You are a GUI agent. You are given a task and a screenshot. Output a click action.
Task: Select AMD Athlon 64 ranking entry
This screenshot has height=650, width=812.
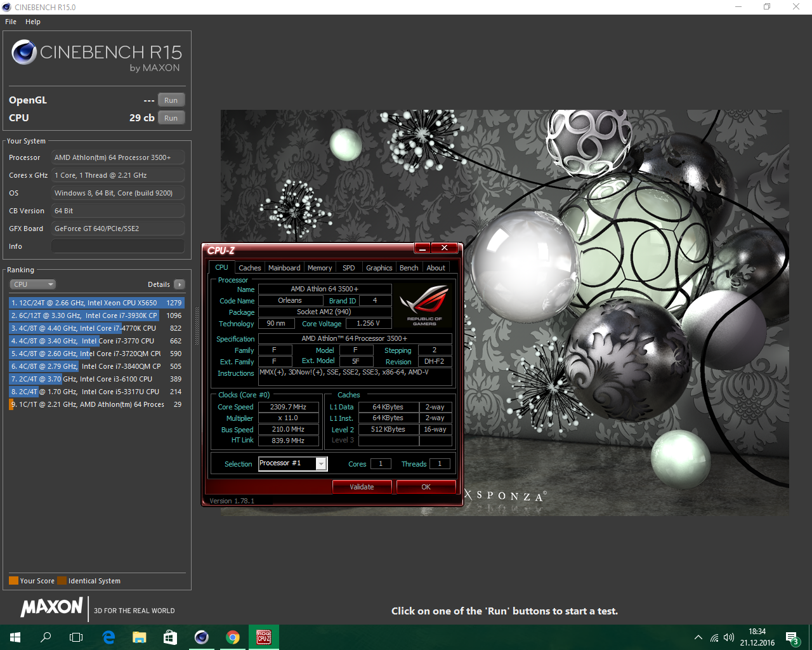click(96, 404)
